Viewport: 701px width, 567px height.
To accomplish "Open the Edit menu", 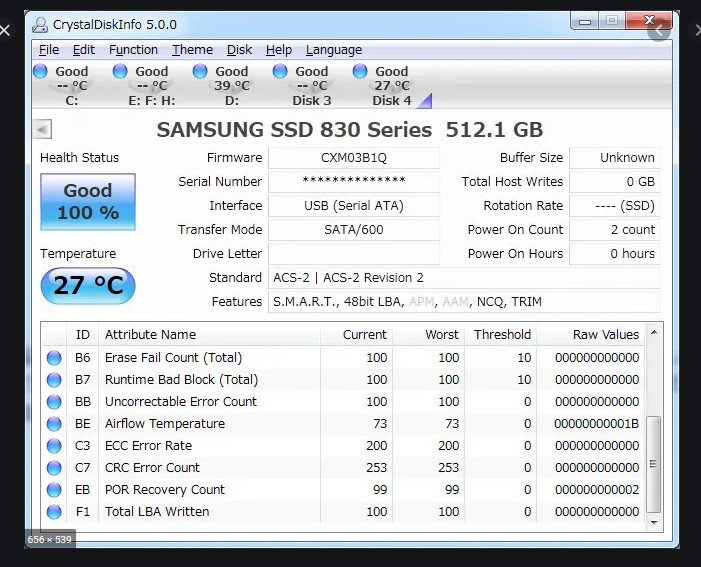I will (84, 50).
